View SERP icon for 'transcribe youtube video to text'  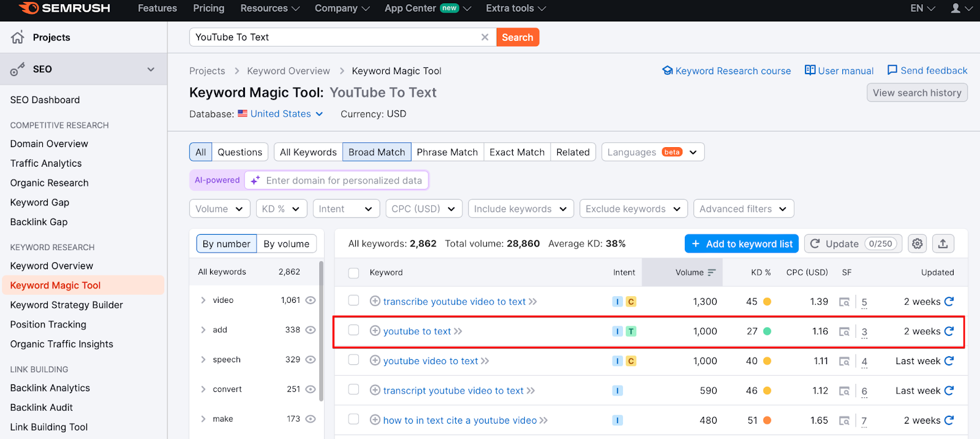844,302
